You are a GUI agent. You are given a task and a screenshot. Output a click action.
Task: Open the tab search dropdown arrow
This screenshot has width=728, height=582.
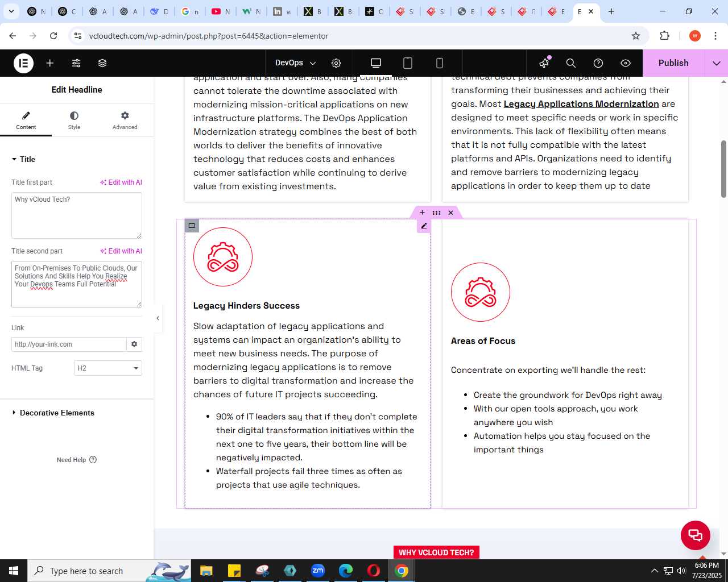(11, 11)
